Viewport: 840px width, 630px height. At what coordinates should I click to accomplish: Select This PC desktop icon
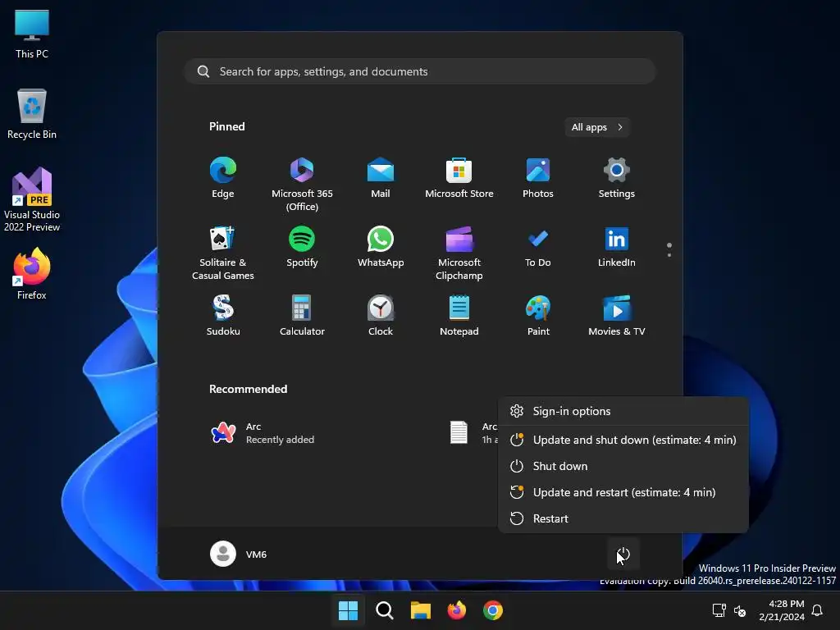tap(32, 34)
